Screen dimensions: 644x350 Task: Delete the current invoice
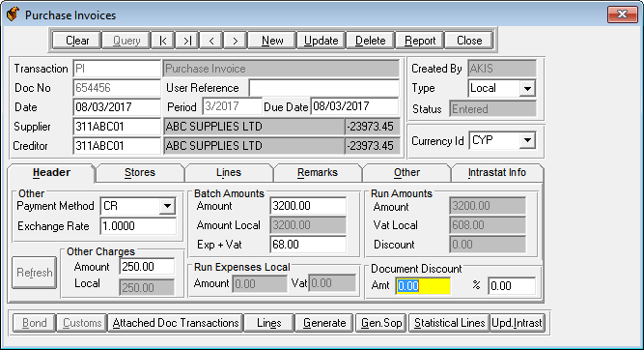370,41
